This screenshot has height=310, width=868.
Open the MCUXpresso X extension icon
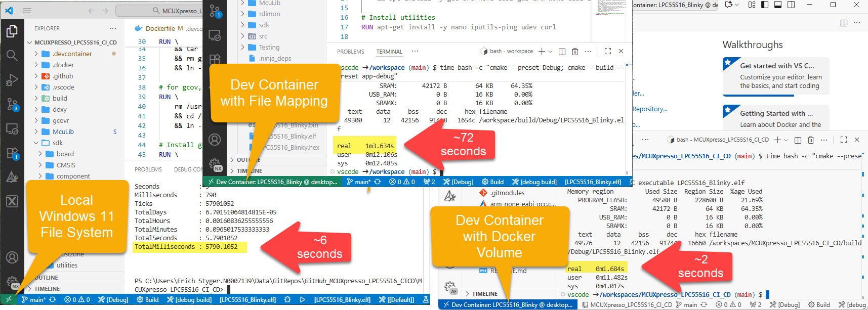[x=12, y=201]
